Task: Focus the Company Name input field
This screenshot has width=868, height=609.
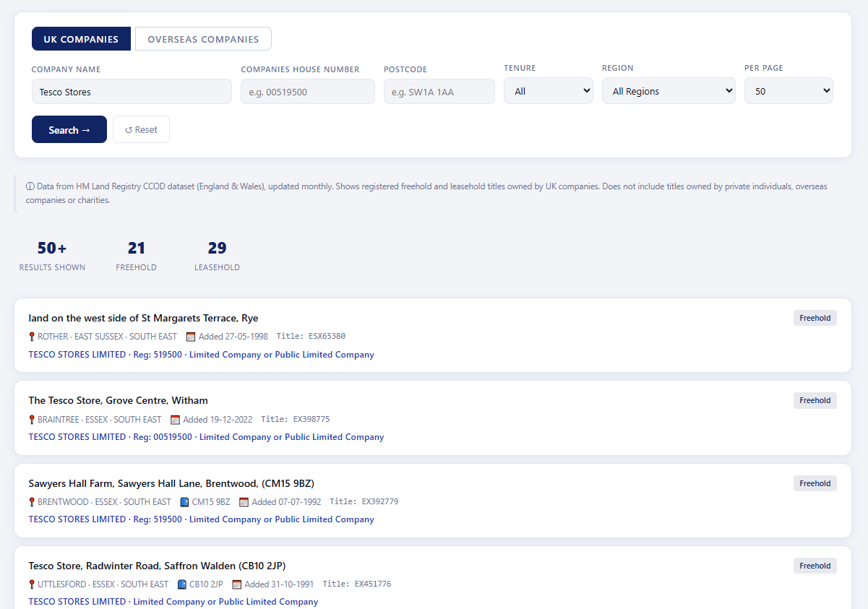Action: [x=132, y=92]
